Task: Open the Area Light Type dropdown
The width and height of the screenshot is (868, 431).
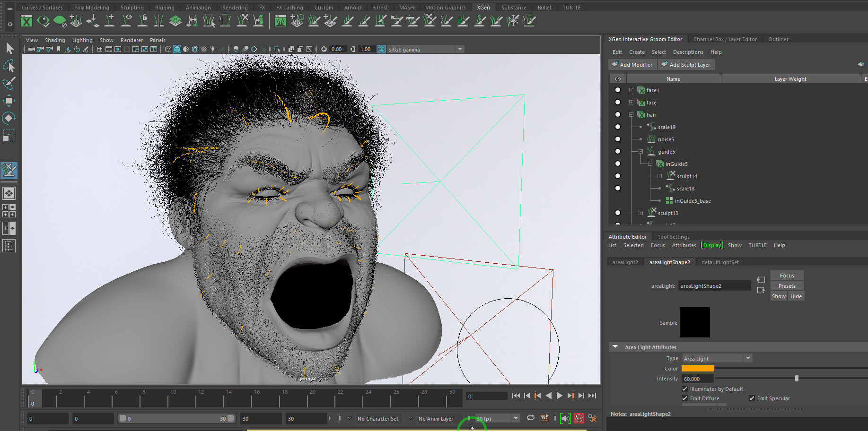Action: click(x=747, y=358)
